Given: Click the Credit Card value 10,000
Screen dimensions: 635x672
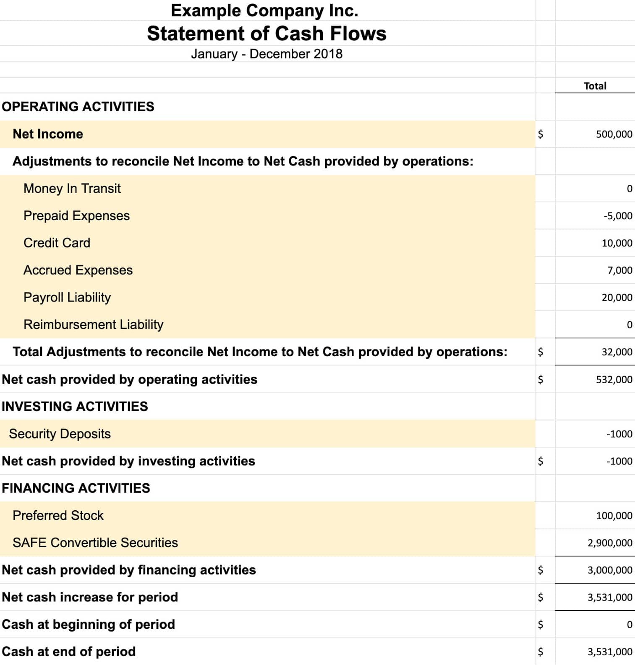Looking at the screenshot, I should 617,243.
